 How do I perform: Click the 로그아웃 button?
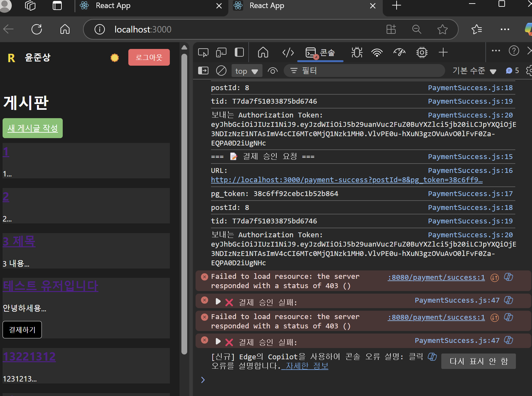[149, 57]
